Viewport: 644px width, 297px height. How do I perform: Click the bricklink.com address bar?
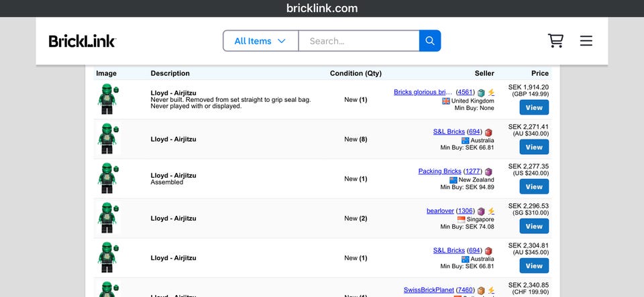(322, 8)
